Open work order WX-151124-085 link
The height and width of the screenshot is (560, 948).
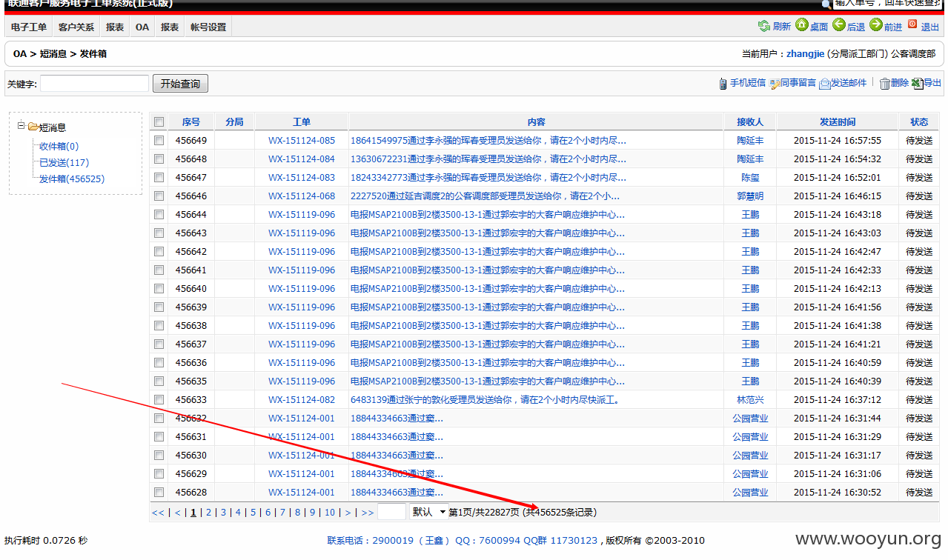coord(302,141)
